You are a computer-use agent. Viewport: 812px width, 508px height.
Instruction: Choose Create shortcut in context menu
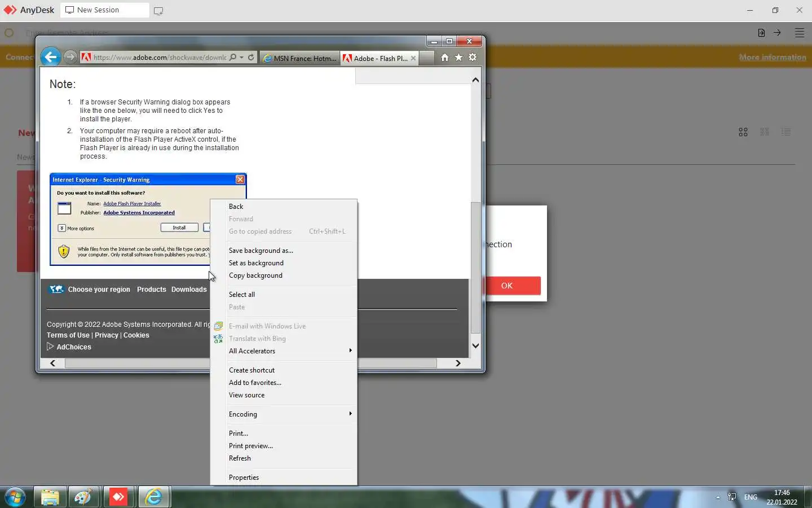click(x=284, y=370)
